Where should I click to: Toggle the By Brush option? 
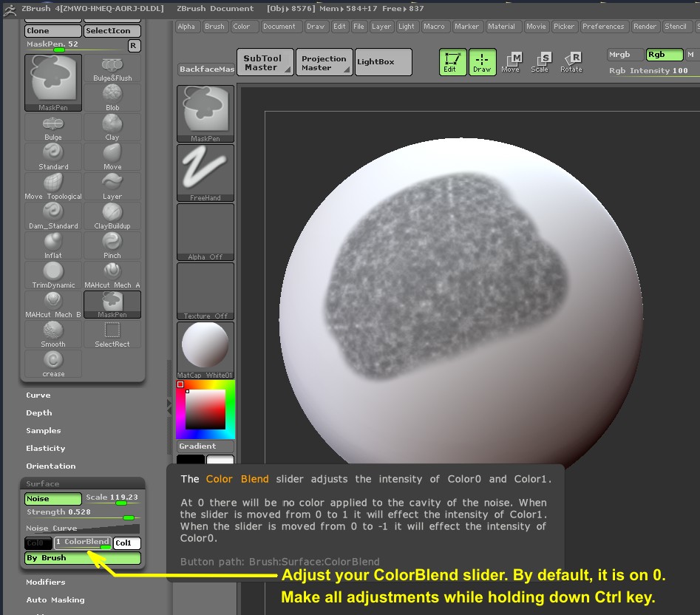point(83,558)
